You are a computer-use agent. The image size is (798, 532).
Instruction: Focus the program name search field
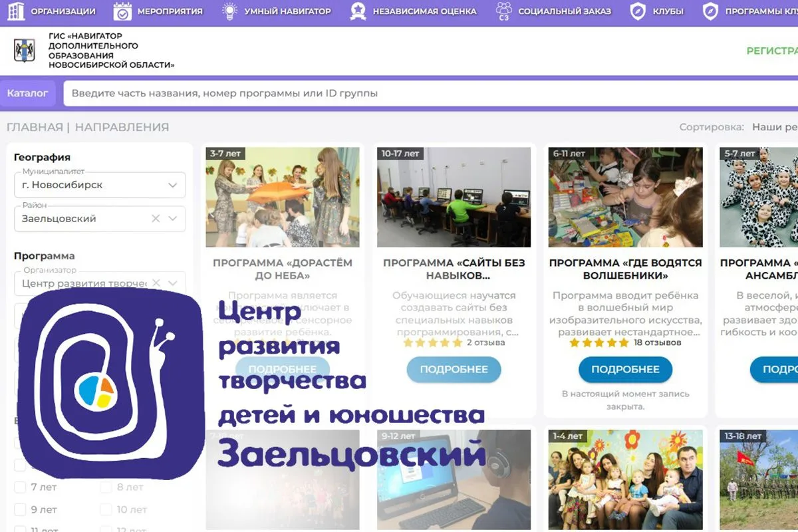coord(430,93)
